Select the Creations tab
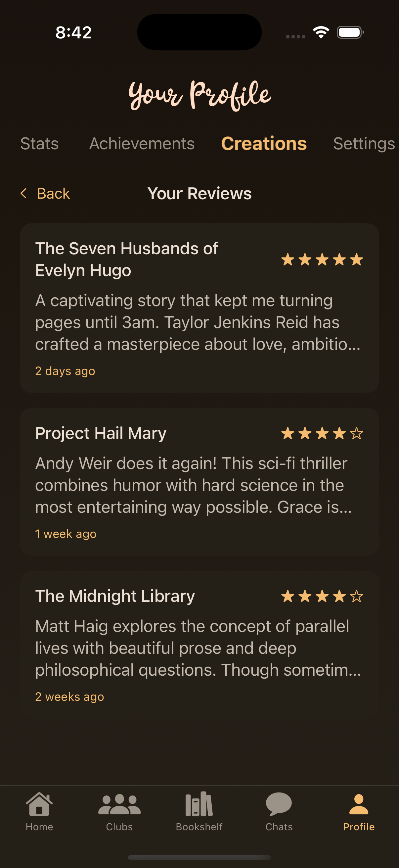The height and width of the screenshot is (868, 399). pyautogui.click(x=264, y=144)
